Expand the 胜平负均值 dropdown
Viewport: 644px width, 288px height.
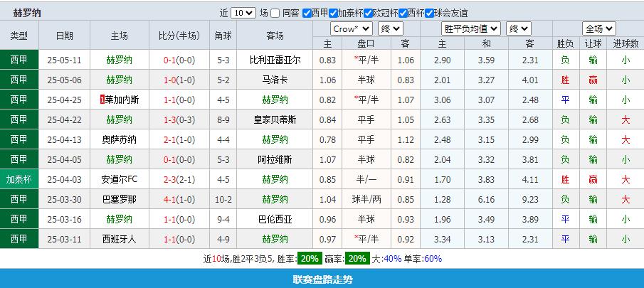point(470,28)
